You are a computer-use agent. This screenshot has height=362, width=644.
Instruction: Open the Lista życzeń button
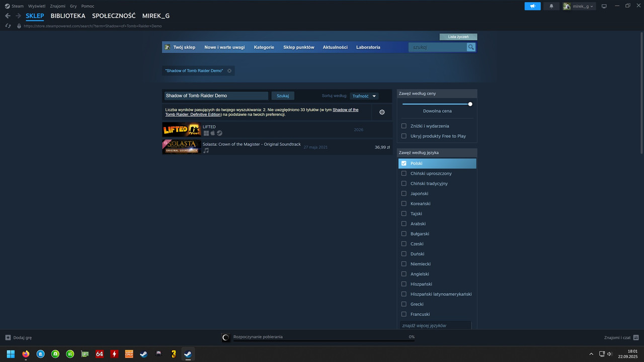458,37
